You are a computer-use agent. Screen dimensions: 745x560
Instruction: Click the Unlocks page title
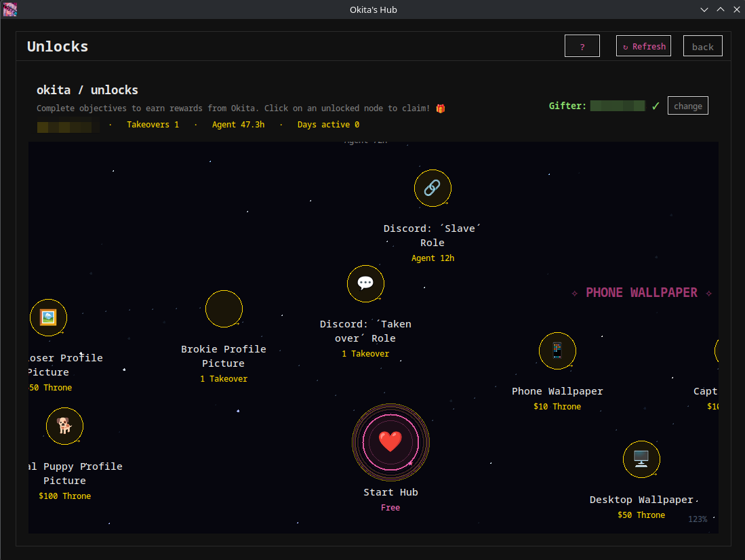tap(58, 46)
